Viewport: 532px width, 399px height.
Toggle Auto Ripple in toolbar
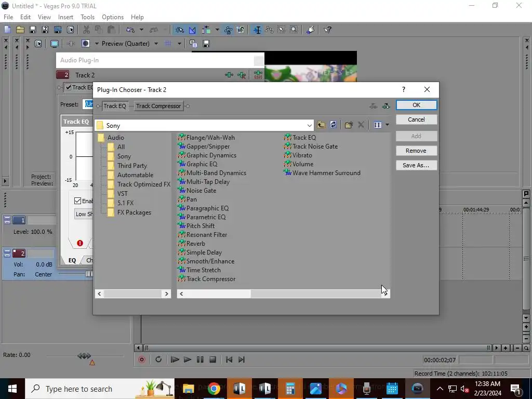(x=206, y=30)
